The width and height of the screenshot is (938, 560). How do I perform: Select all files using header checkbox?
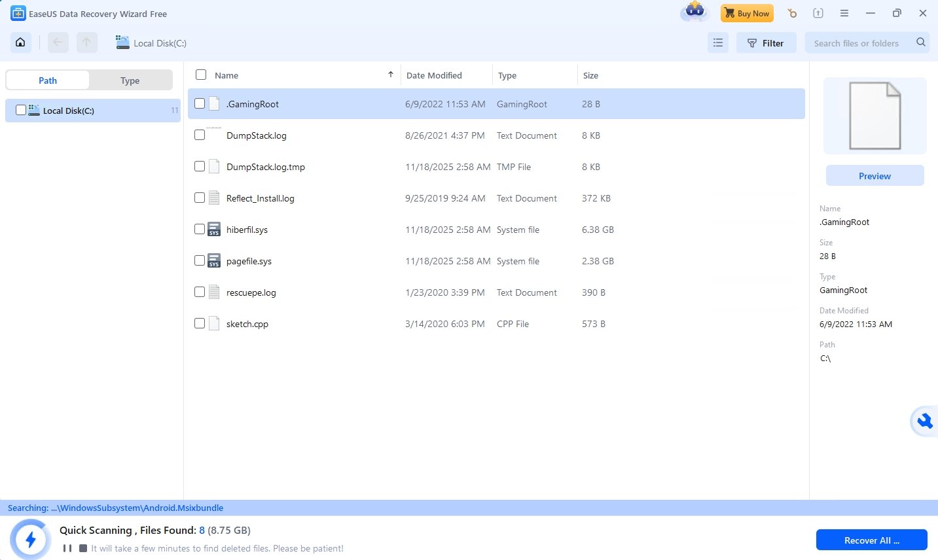click(x=201, y=75)
